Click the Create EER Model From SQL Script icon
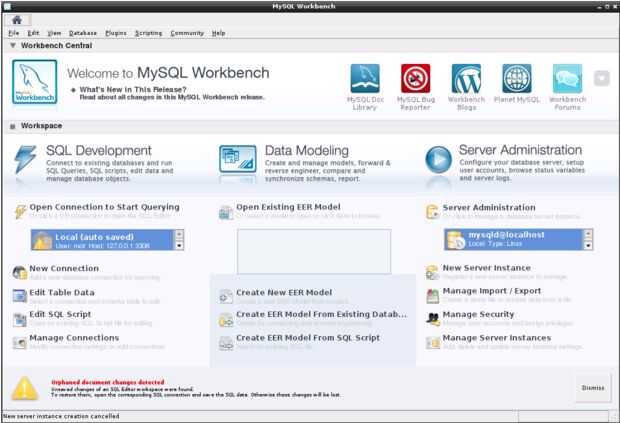This screenshot has height=423, width=620. tap(226, 343)
